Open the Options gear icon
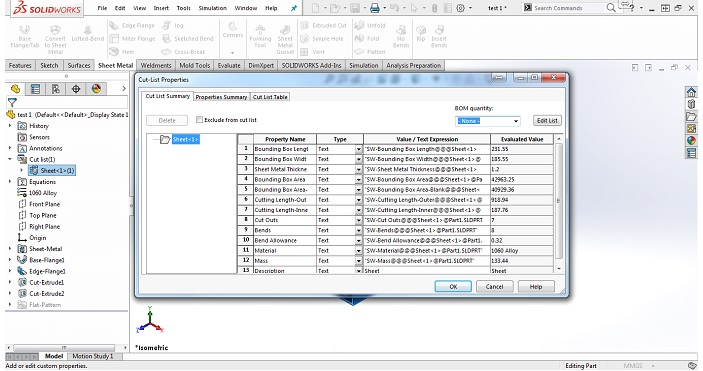The width and height of the screenshot is (703, 371). 460,8
